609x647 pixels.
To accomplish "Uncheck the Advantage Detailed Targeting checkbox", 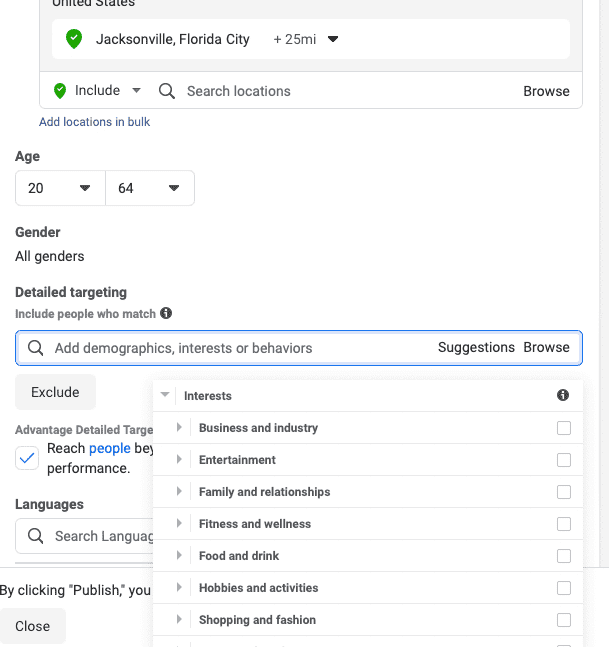I will [27, 458].
